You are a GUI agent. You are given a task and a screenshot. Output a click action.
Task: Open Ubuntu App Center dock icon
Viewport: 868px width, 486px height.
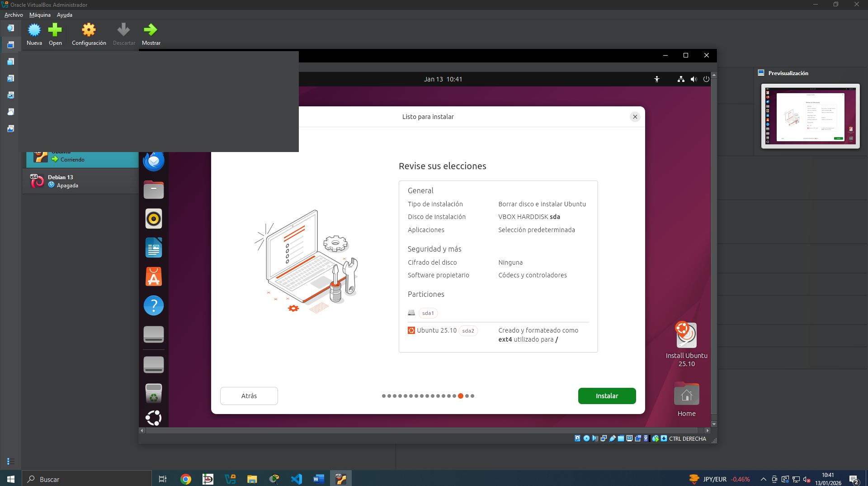(154, 276)
